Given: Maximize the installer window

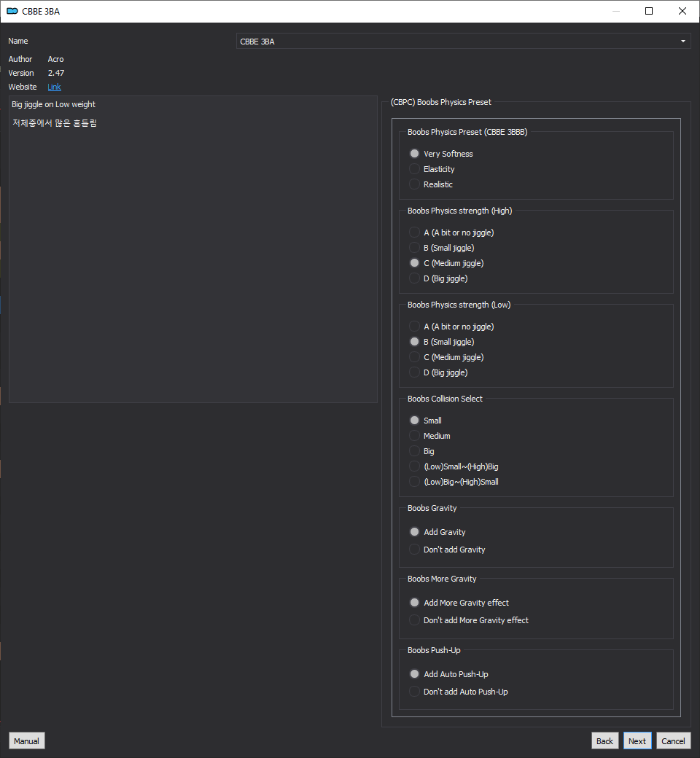Looking at the screenshot, I should pos(649,11).
